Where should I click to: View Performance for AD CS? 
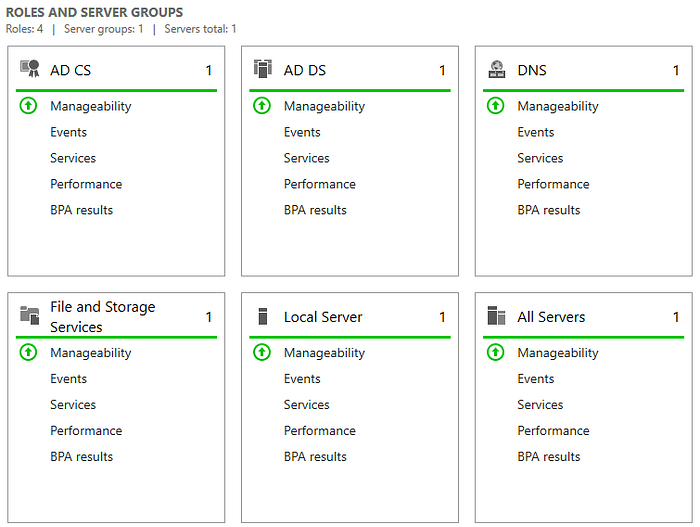[x=86, y=184]
